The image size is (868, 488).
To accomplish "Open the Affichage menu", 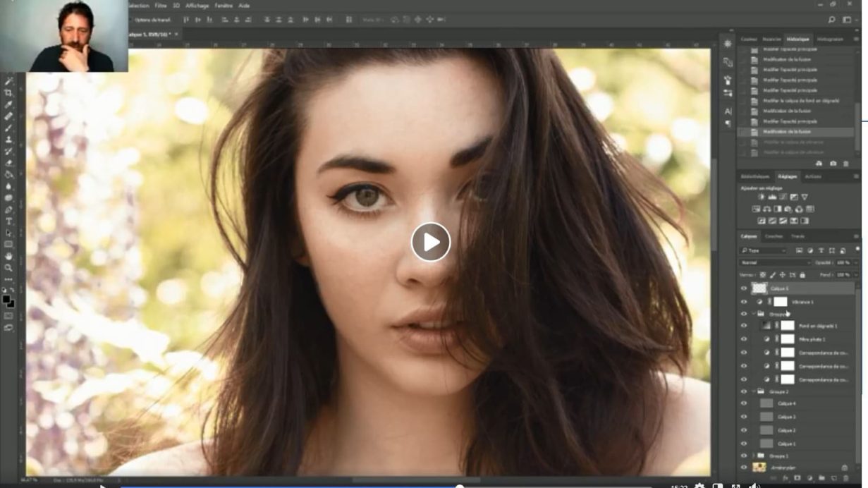I will (197, 5).
